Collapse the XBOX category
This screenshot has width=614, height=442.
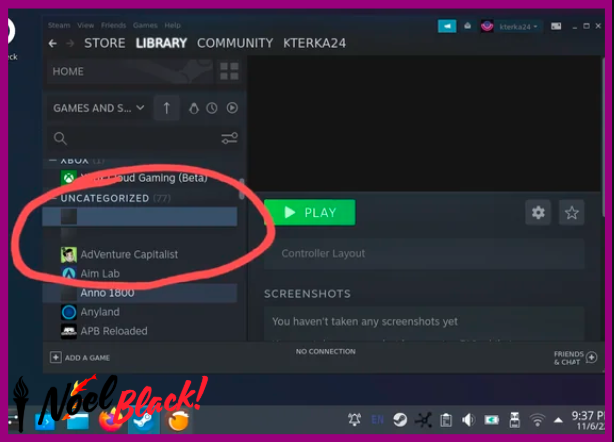[x=52, y=161]
